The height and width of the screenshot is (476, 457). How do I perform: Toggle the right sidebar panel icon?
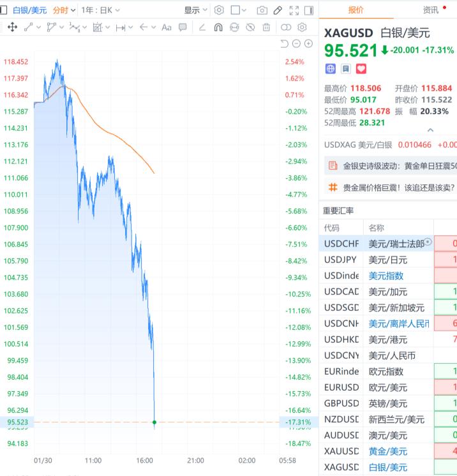(x=309, y=10)
